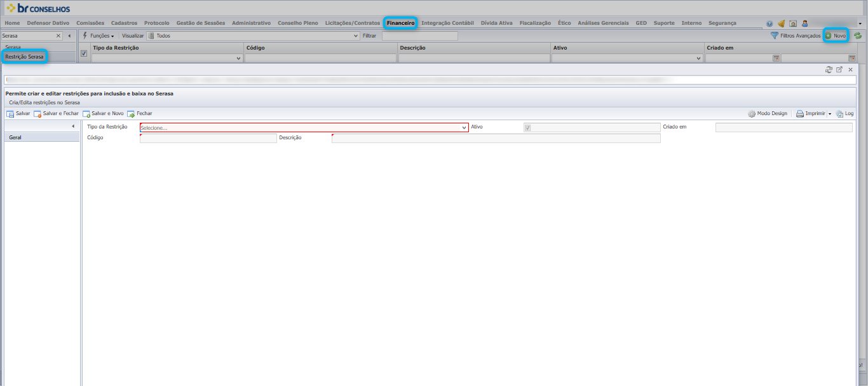
Task: Click Fechar in the form toolbar
Action: (x=140, y=114)
